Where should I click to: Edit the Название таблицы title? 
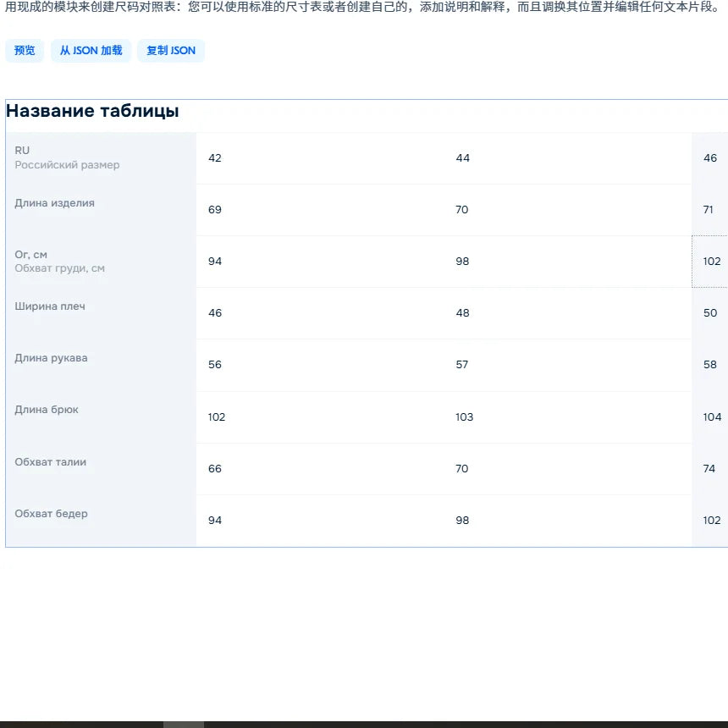point(92,111)
